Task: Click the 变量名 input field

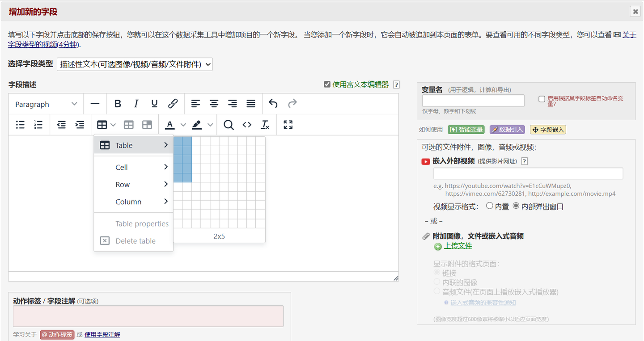Action: tap(473, 101)
